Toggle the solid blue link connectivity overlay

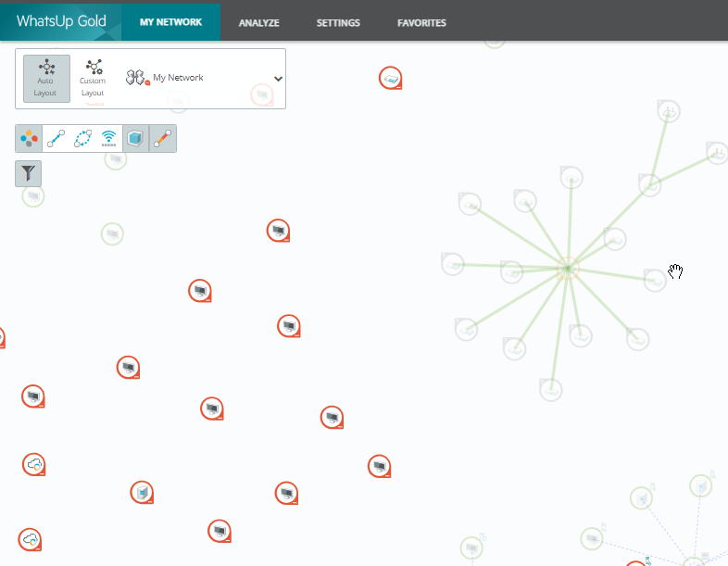coord(56,139)
